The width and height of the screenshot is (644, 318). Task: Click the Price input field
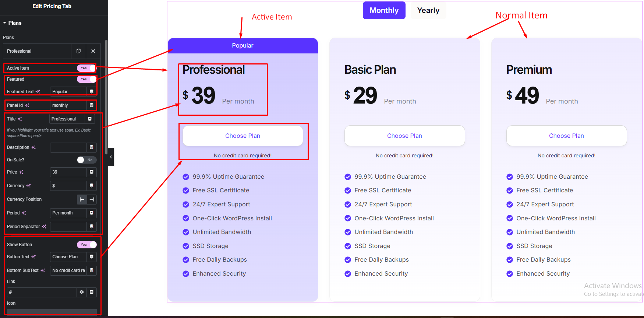(x=68, y=172)
